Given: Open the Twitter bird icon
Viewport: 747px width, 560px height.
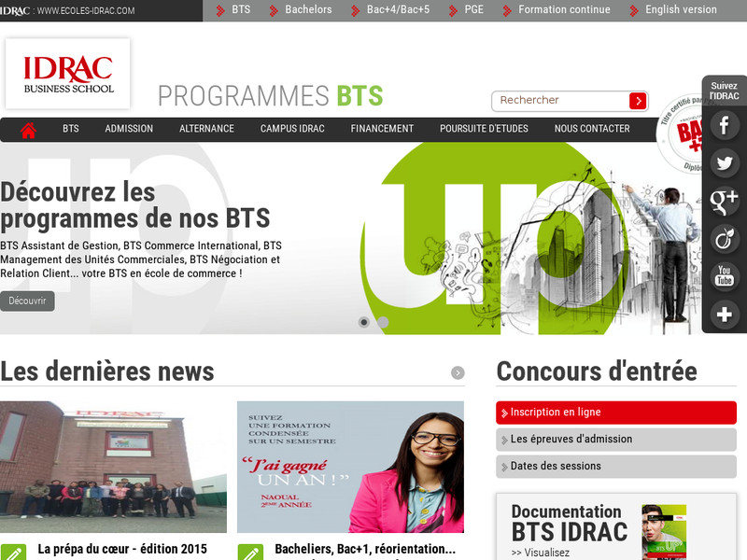Looking at the screenshot, I should tap(725, 162).
